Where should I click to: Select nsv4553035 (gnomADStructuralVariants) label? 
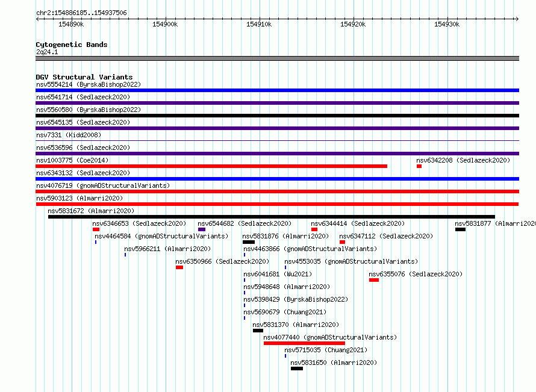coord(351,261)
